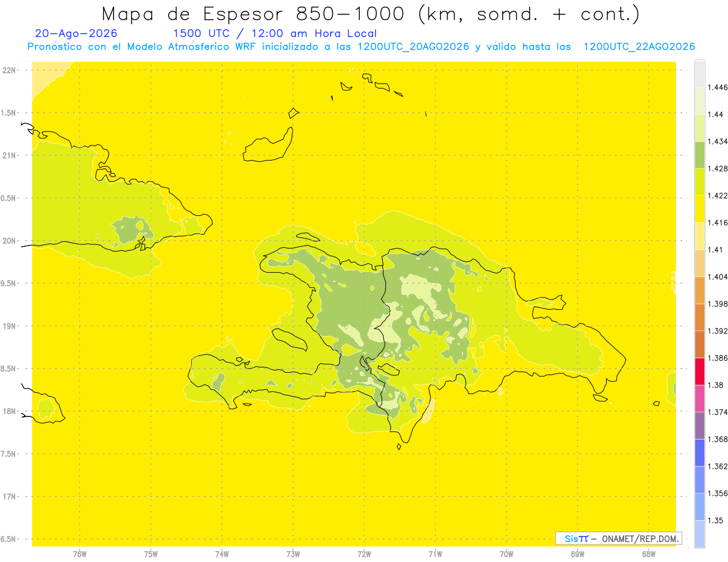Pick the blue legend swatch between 1.362 and 1.368
728x562 pixels.
point(699,452)
